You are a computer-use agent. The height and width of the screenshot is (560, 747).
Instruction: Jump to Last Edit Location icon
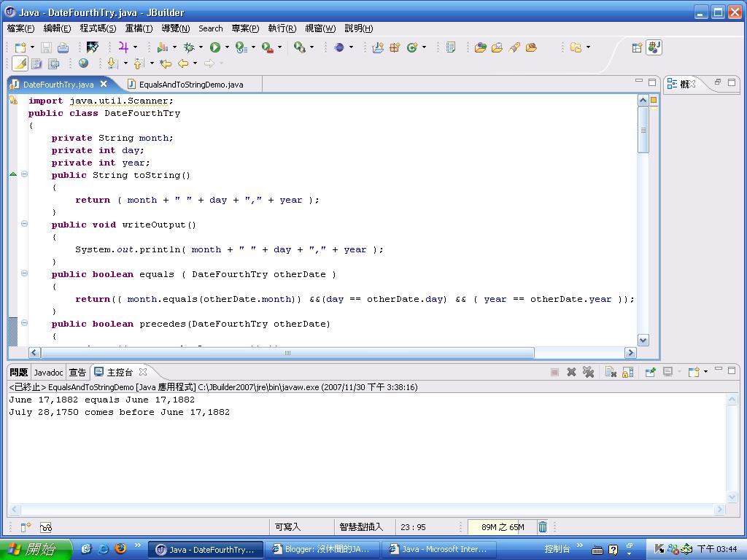point(166,63)
